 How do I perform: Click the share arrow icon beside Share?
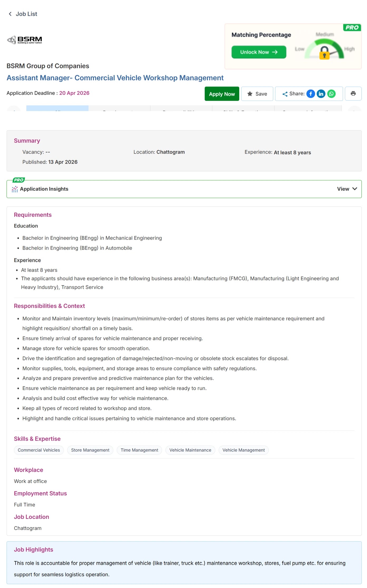[285, 94]
